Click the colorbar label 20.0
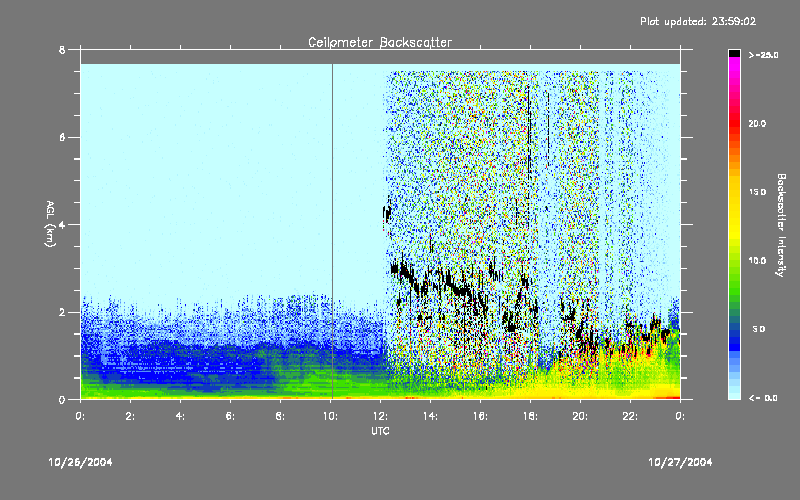This screenshot has height=500, width=800. coord(757,124)
